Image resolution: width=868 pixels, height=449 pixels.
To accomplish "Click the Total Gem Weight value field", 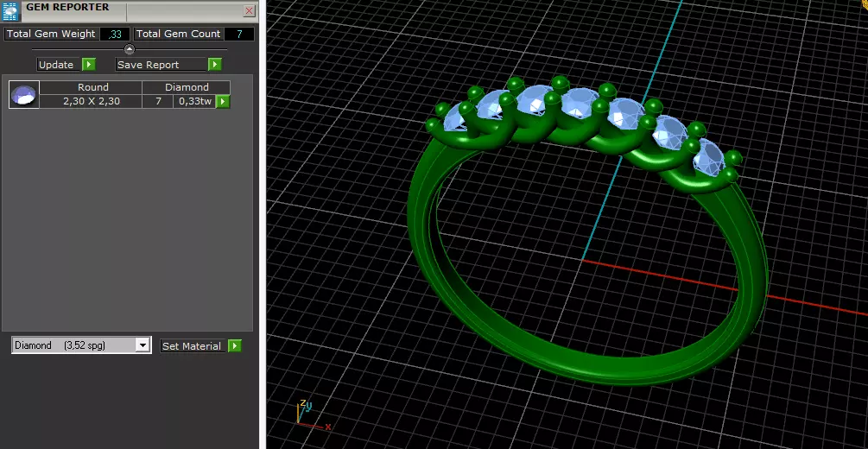I will tap(115, 34).
